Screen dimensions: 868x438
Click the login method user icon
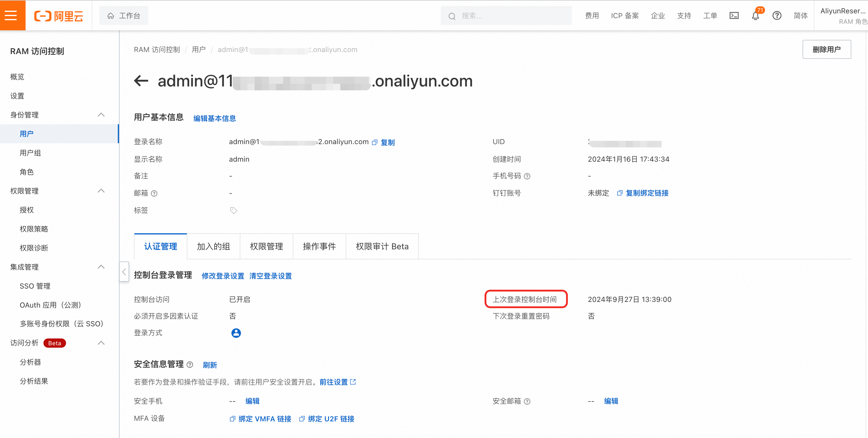[236, 333]
